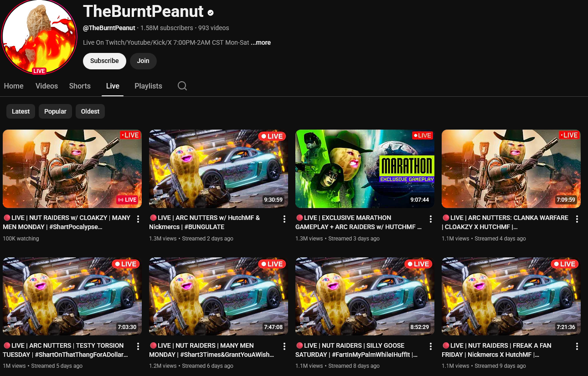This screenshot has height=376, width=588.
Task: Go to the Home tab
Action: [x=14, y=86]
